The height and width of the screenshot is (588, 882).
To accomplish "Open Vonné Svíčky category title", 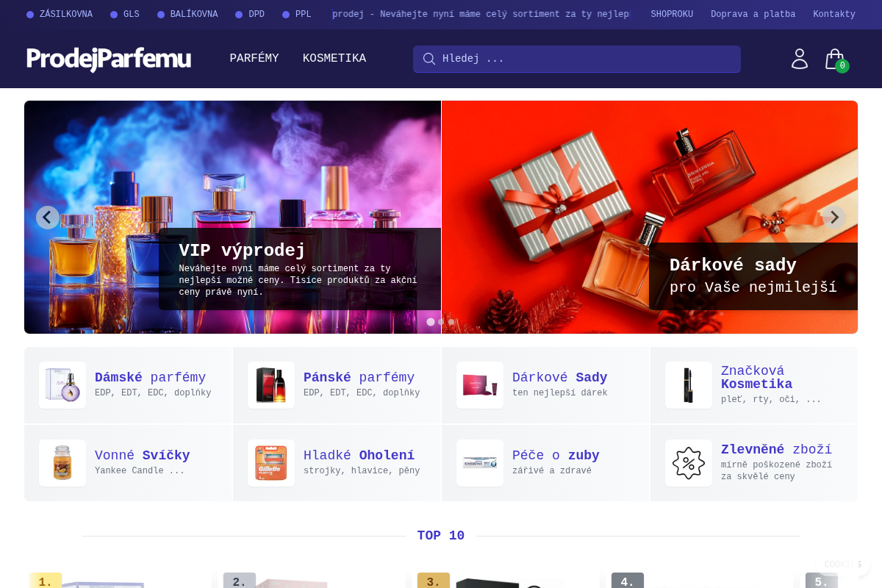I will [x=143, y=456].
